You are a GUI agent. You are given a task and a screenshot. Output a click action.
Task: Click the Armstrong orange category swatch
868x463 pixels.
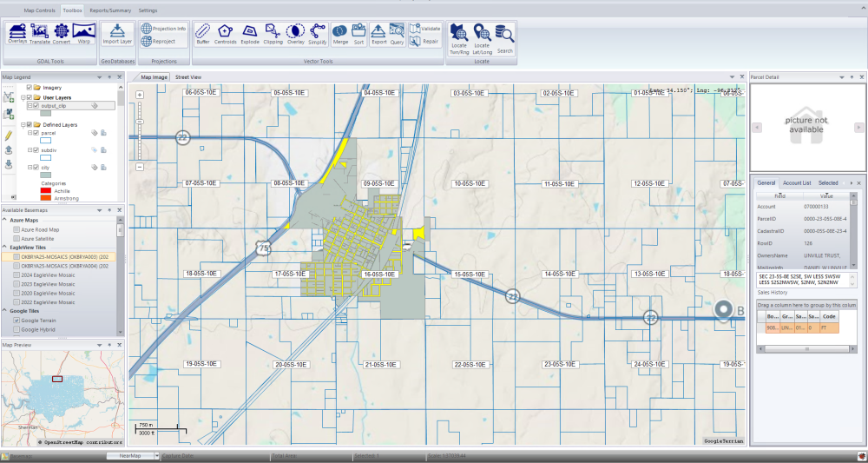pyautogui.click(x=46, y=198)
